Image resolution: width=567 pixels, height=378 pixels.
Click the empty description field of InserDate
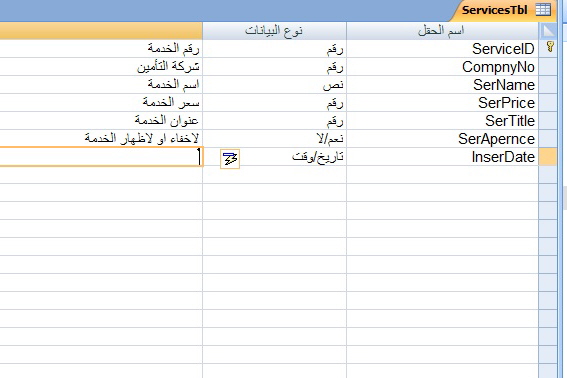click(101, 157)
